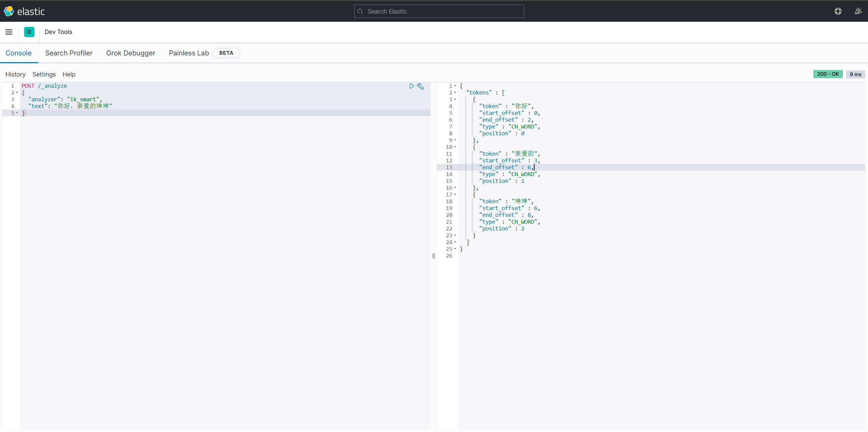
Task: Open console Settings link
Action: tap(44, 74)
